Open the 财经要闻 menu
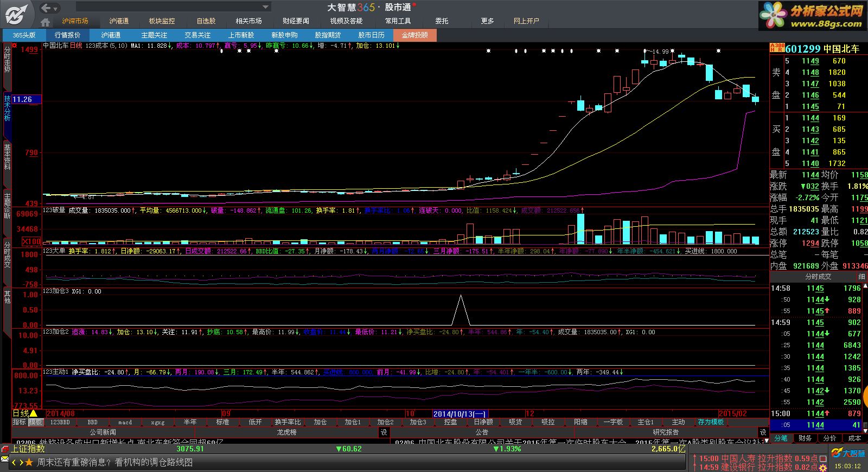 pos(296,21)
